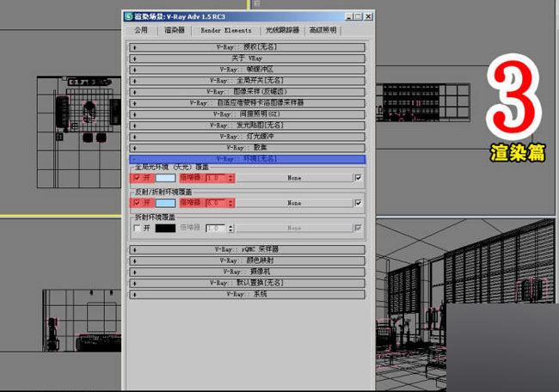The image size is (559, 392).
Task: Open the reflection/refraction override blue color swatch
Action: [165, 203]
